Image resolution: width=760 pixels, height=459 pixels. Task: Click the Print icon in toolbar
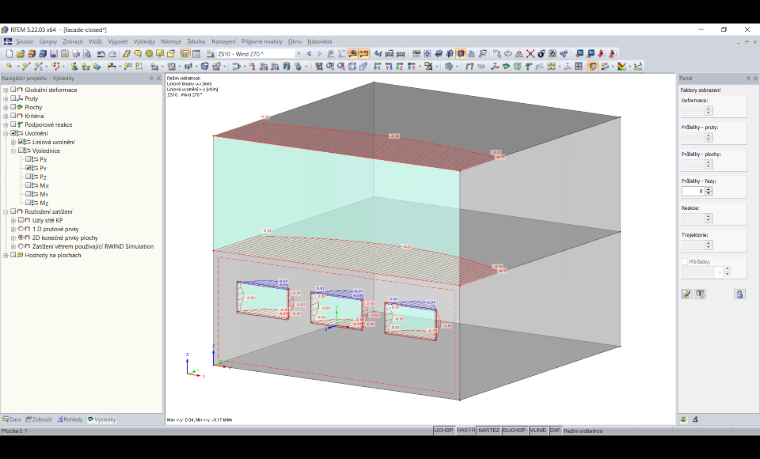click(76, 54)
